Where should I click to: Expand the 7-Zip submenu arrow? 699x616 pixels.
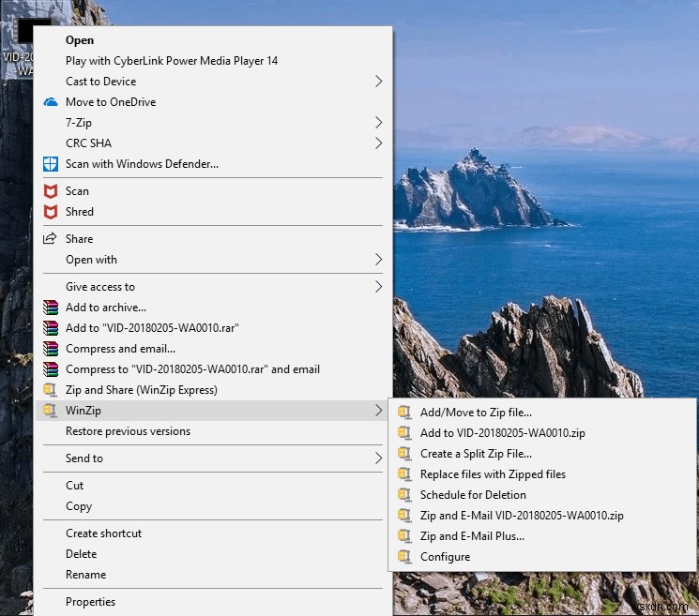pos(378,123)
